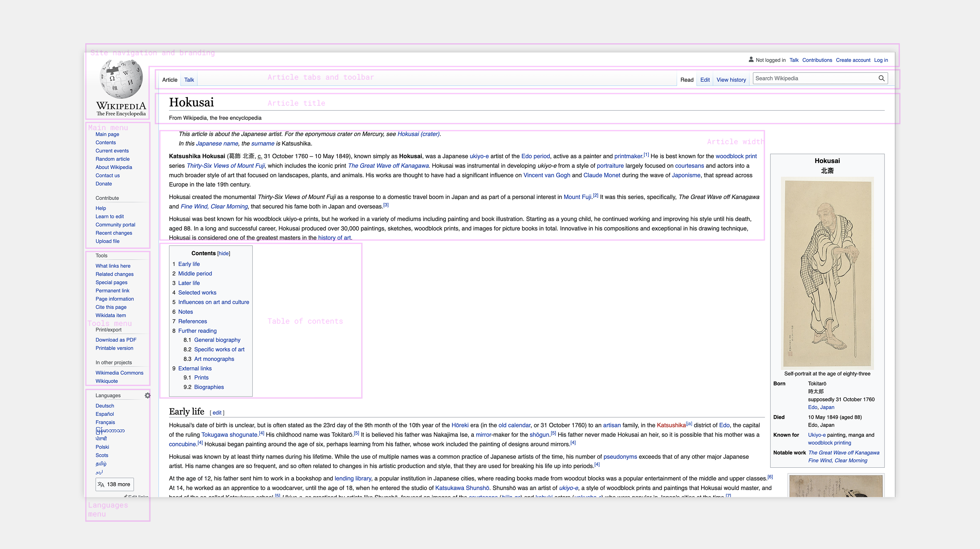This screenshot has width=980, height=549.
Task: Click Download as PDF link
Action: 116,340
